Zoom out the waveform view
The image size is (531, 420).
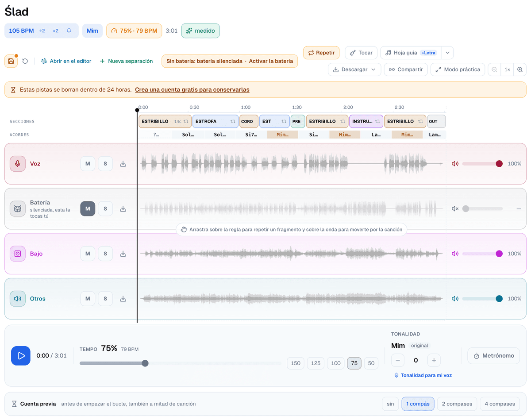[494, 69]
